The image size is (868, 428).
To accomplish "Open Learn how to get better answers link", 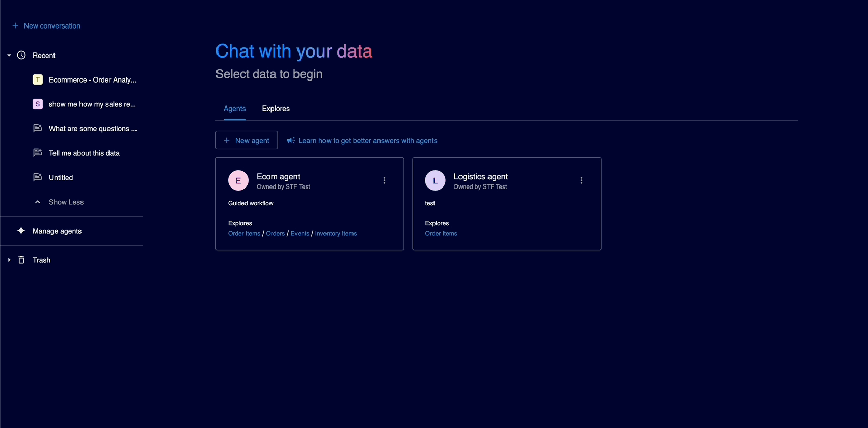I will tap(367, 141).
